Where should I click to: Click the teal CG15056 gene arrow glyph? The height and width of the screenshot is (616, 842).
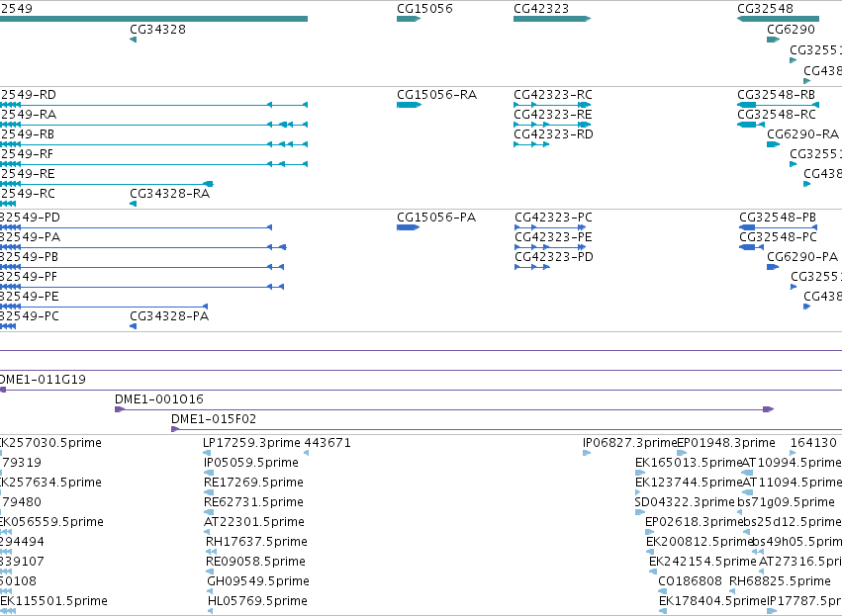point(409,19)
